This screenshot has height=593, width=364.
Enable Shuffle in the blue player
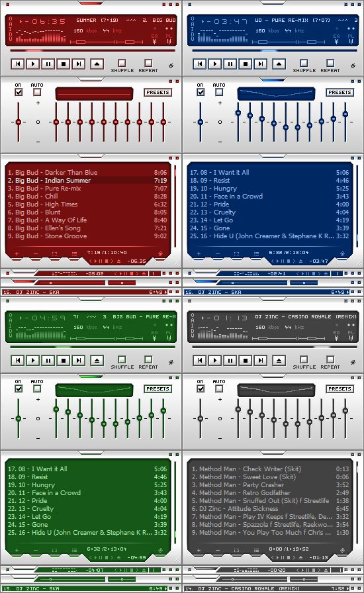[304, 63]
